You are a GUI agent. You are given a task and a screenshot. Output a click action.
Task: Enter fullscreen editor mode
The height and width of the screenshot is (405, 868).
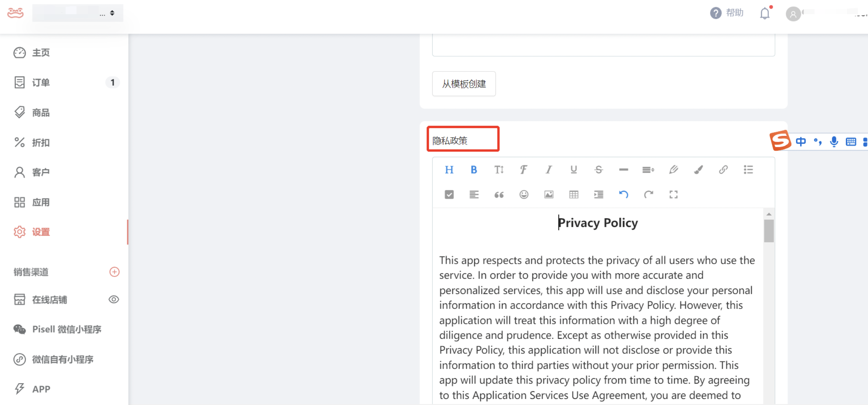(673, 195)
